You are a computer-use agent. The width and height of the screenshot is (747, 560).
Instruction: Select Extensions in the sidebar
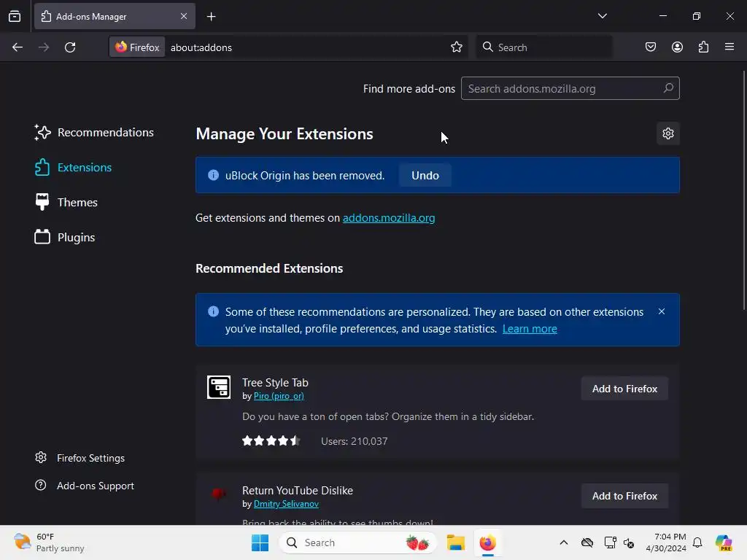pos(73,168)
